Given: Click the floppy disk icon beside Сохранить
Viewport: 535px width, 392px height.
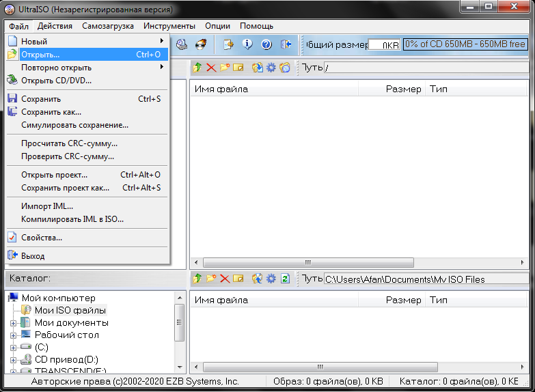Looking at the screenshot, I should click(12, 98).
